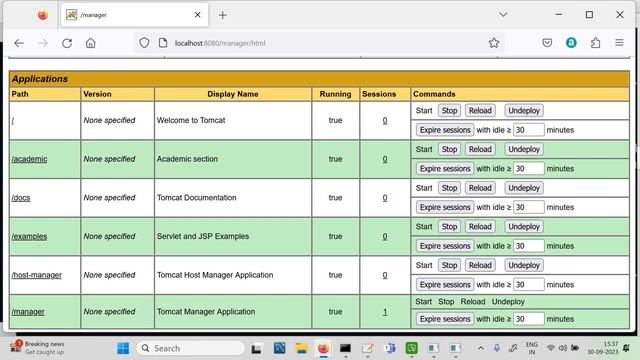Stop the /academic application
Screen dimensions: 640x360
click(449, 149)
